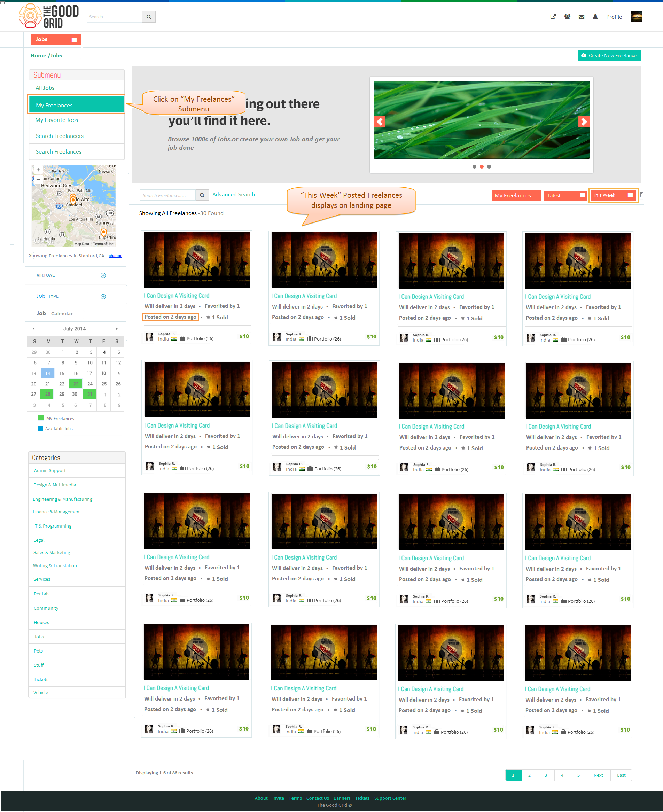Click the search magnifier icon in header

pyautogui.click(x=149, y=17)
